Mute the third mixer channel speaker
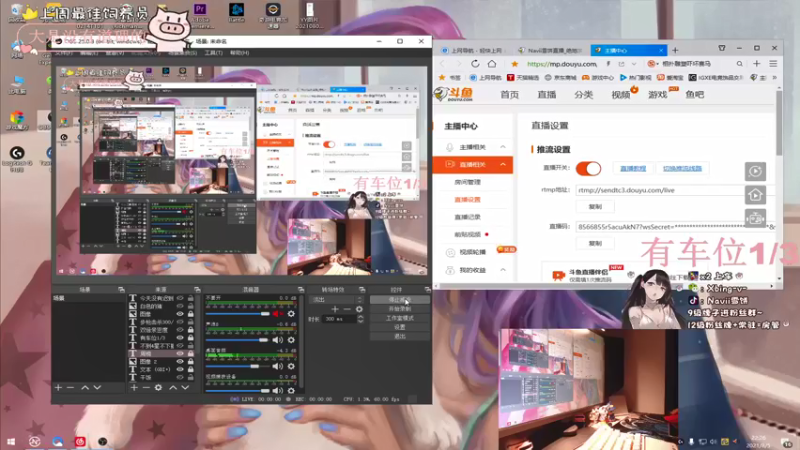This screenshot has height=450, width=800. pyautogui.click(x=278, y=366)
